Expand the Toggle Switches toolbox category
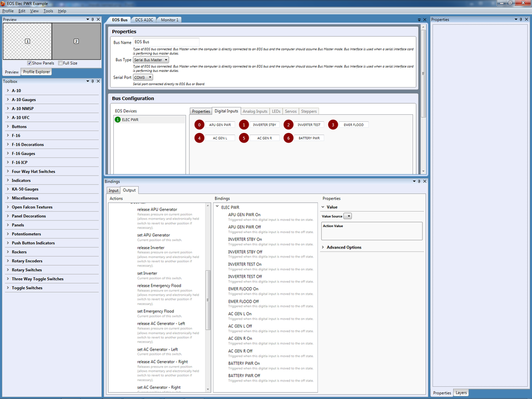This screenshot has width=532, height=399. [8, 288]
